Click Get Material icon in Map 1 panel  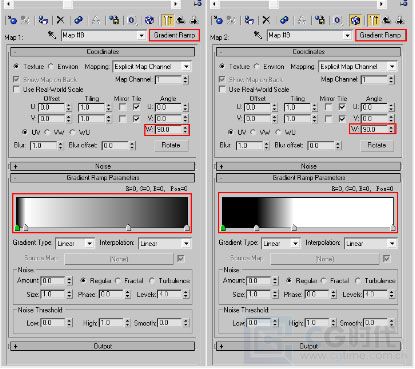tap(12, 21)
